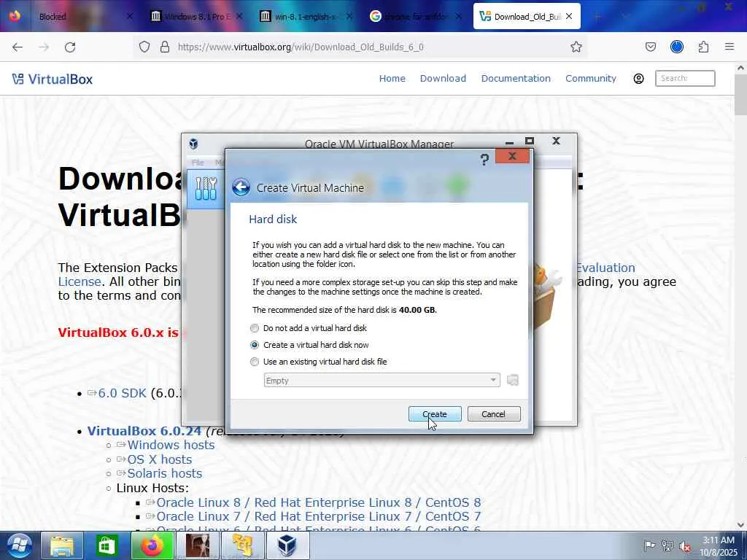Click the taskbar clock showing 3:11 AM
The width and height of the screenshot is (747, 560).
point(718,546)
